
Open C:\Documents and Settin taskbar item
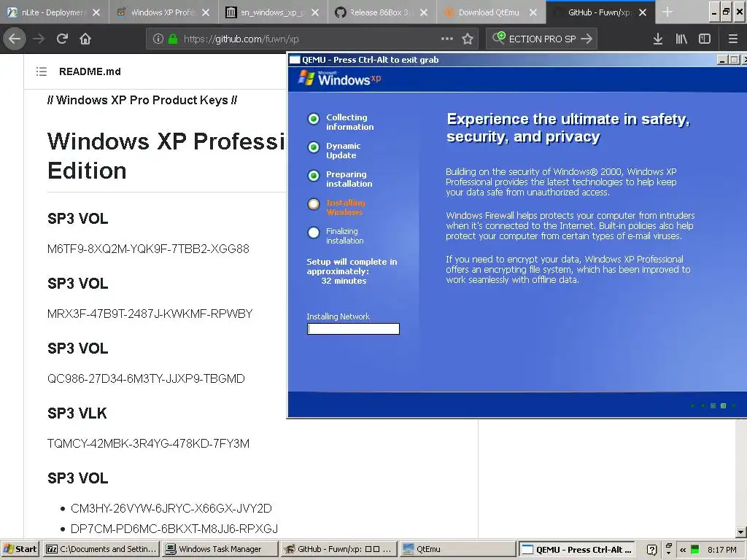click(101, 549)
